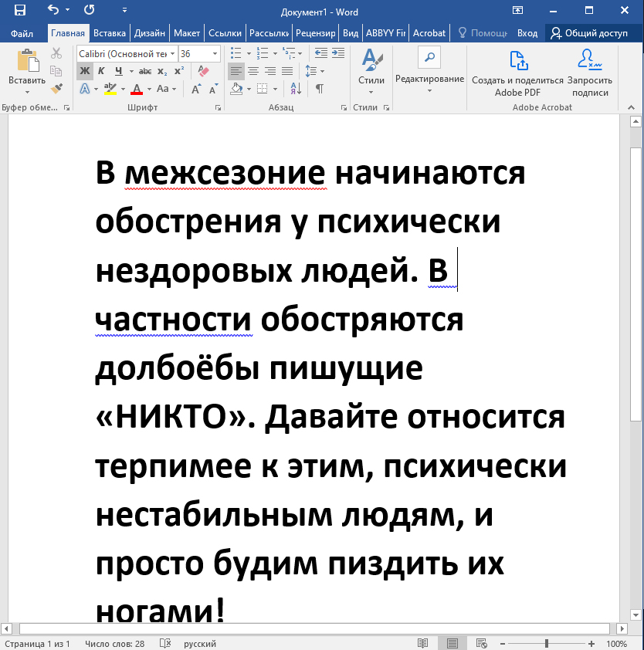Open line spacing dropdown
644x650 pixels.
coord(322,71)
